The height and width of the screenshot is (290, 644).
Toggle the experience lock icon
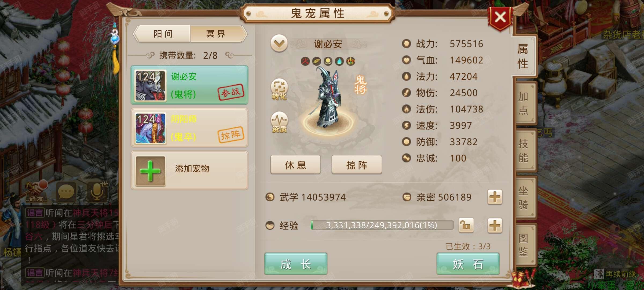tap(466, 225)
